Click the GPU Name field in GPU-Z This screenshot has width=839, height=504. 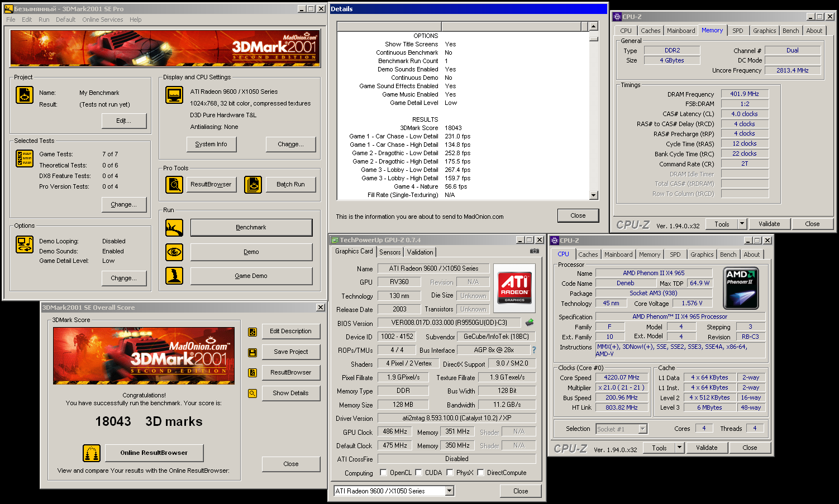tap(433, 268)
